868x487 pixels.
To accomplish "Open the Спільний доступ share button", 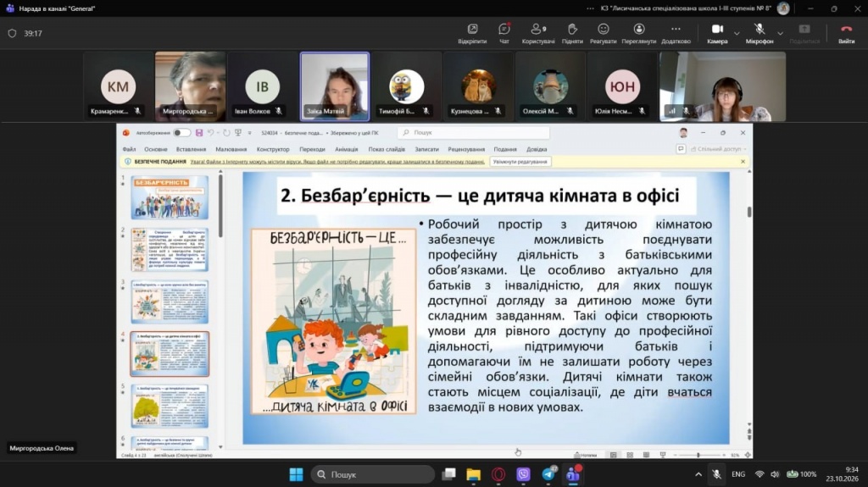I will click(718, 149).
